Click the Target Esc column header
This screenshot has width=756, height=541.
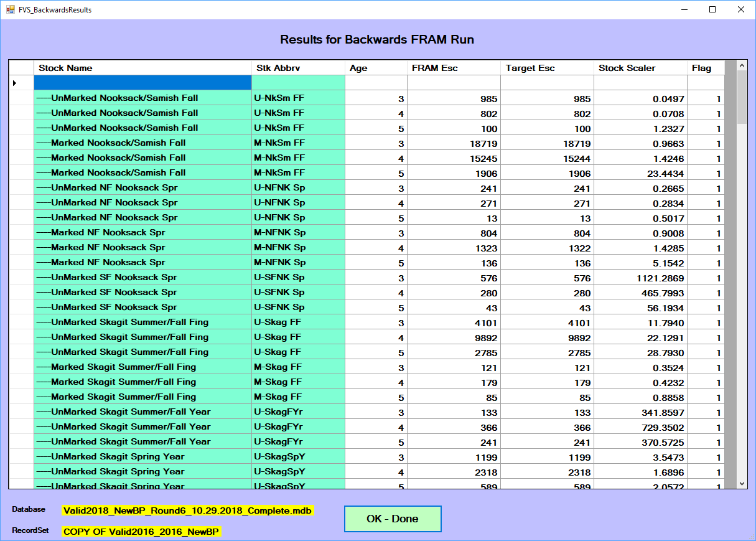(547, 68)
